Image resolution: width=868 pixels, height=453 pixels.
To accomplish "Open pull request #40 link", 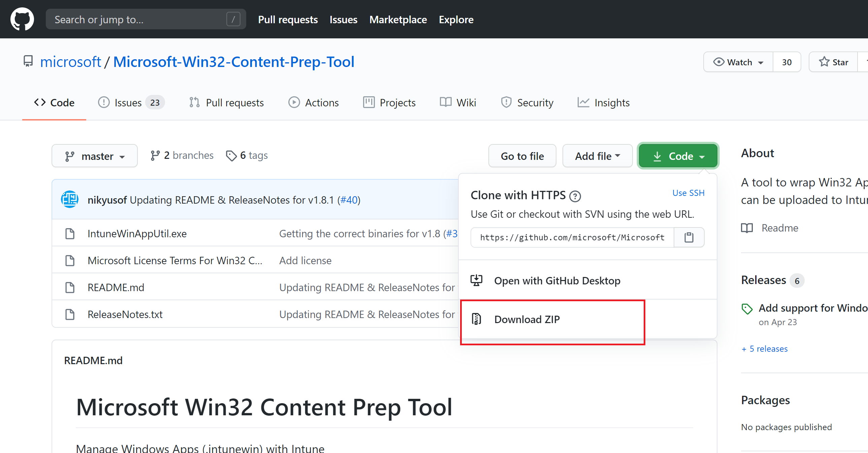I will [x=349, y=200].
